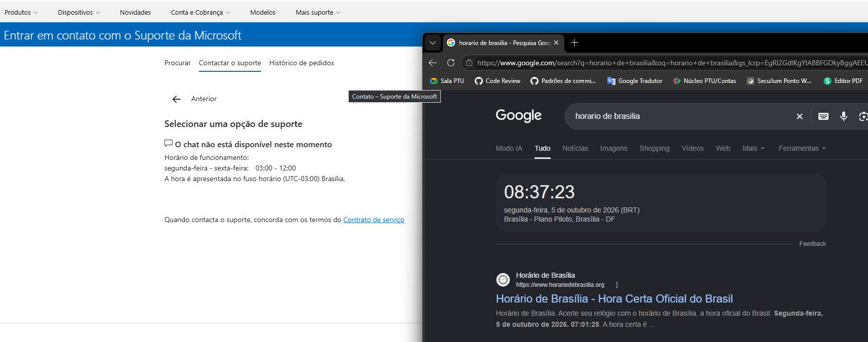The height and width of the screenshot is (342, 868).
Task: Open the on-screen keyboard input tool
Action: tap(823, 116)
